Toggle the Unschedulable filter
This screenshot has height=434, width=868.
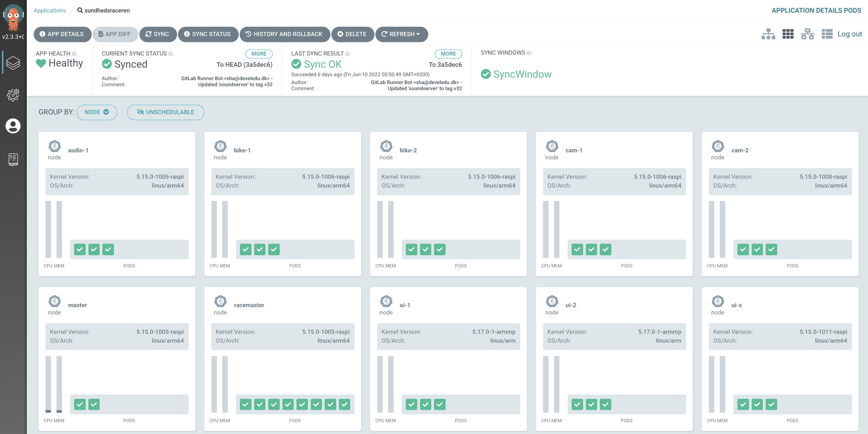coord(166,112)
